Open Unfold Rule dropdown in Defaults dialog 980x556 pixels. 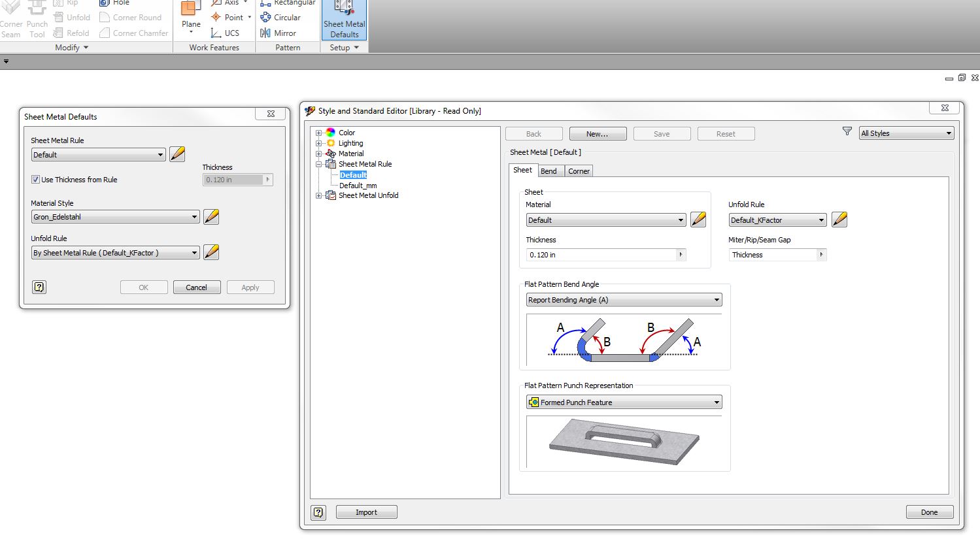116,253
